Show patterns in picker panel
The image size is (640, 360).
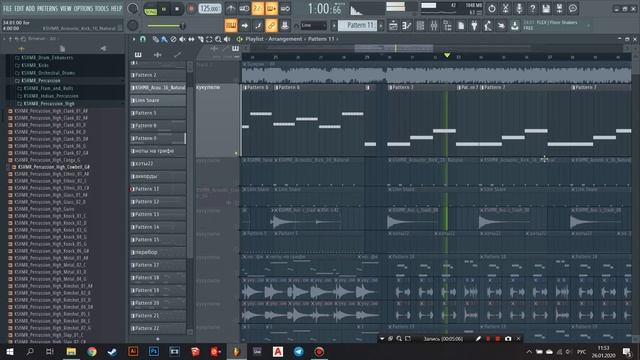pos(138,55)
